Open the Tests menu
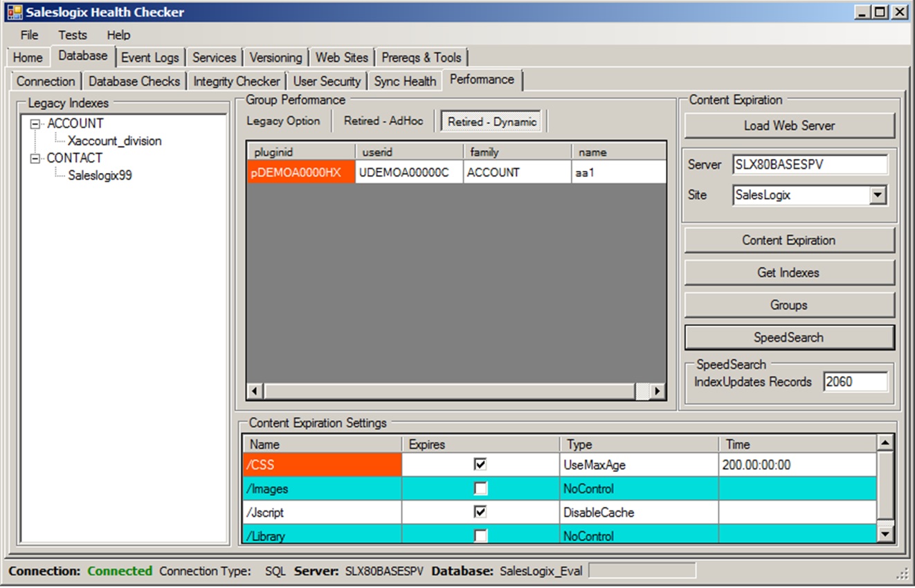Viewport: 915px width, 588px height. pyautogui.click(x=73, y=35)
